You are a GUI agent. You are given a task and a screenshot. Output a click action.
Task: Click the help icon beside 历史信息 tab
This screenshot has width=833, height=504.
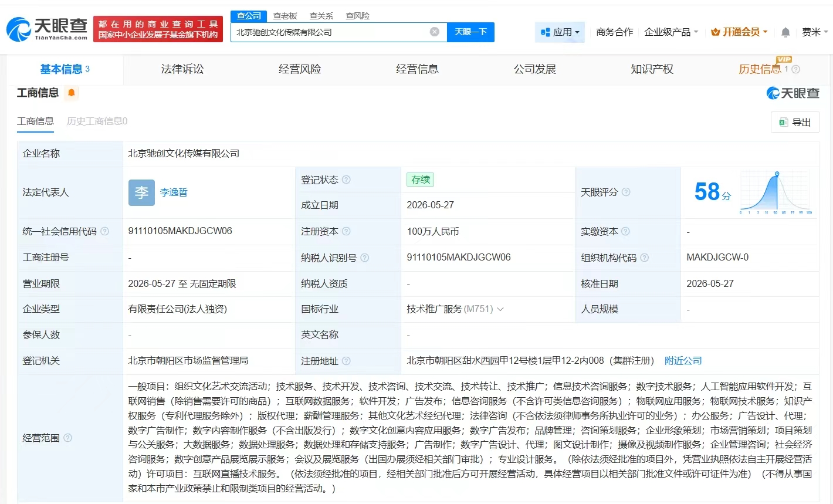coord(795,69)
